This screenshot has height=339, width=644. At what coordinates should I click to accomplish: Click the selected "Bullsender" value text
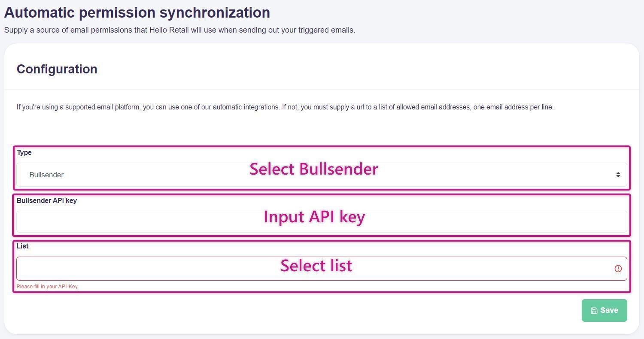[x=46, y=175]
